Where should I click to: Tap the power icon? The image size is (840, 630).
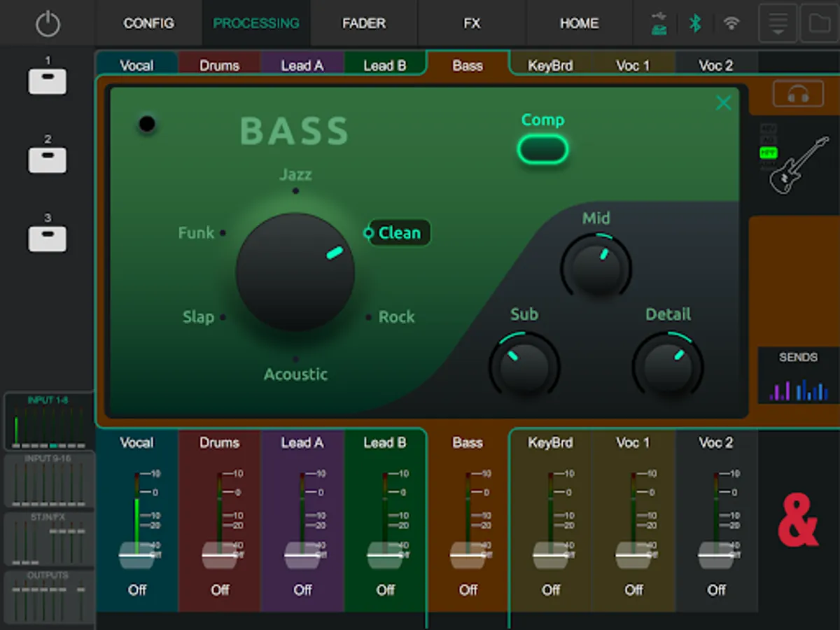[48, 23]
